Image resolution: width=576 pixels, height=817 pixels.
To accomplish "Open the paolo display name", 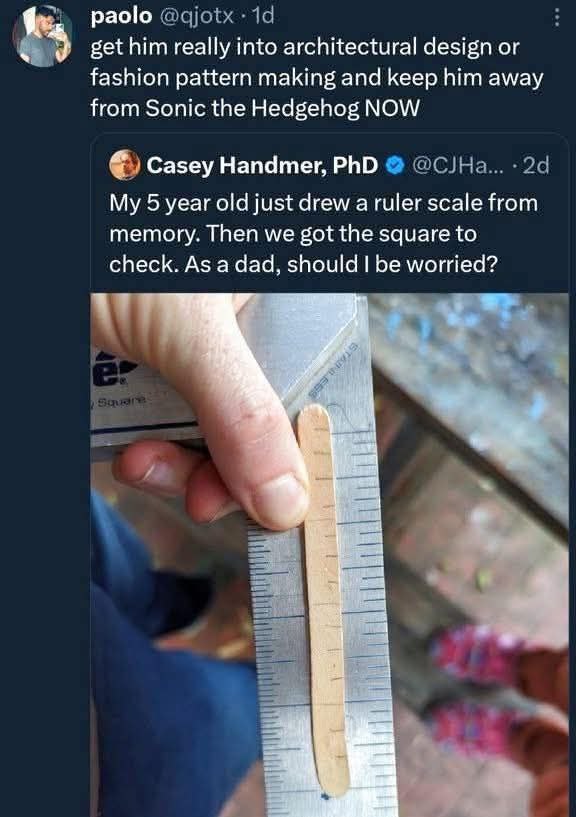I will (121, 17).
